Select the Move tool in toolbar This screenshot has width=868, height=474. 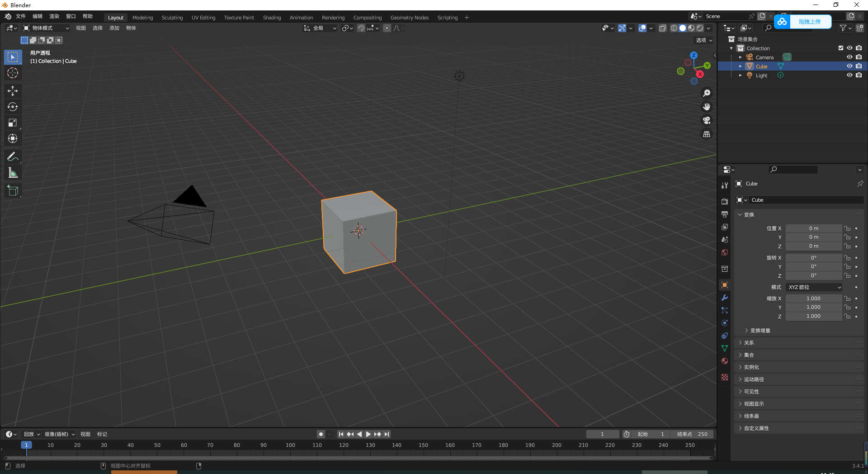tap(13, 91)
